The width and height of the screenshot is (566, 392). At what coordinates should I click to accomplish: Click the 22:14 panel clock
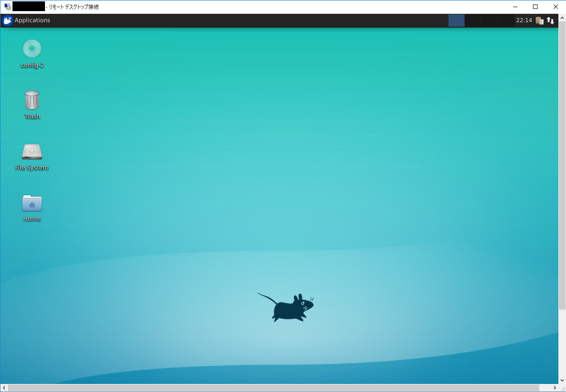(524, 20)
